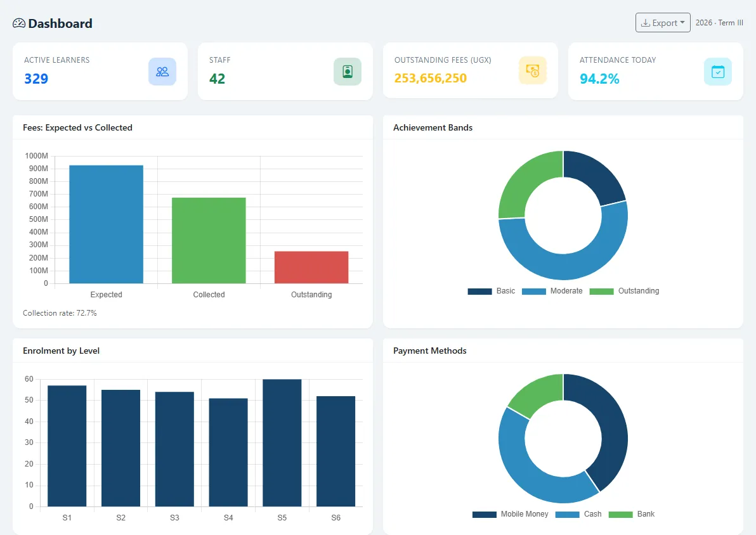756x535 pixels.
Task: Click the S3 enrolment bar
Action: pos(174,449)
